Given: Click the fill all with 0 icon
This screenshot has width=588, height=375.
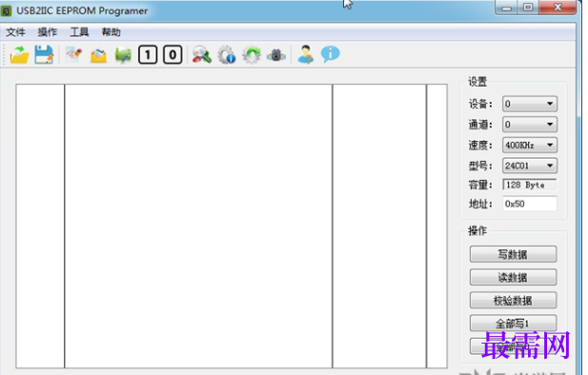Looking at the screenshot, I should [x=172, y=54].
